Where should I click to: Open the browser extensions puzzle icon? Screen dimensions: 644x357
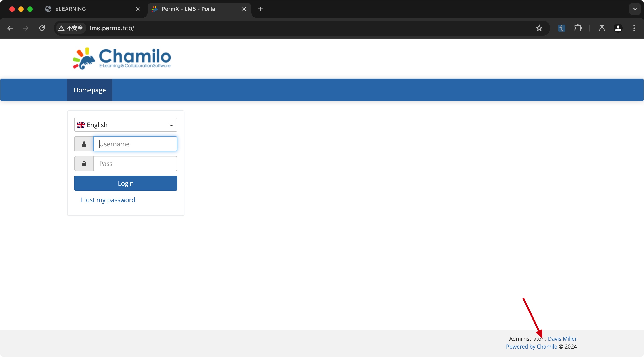tap(578, 28)
